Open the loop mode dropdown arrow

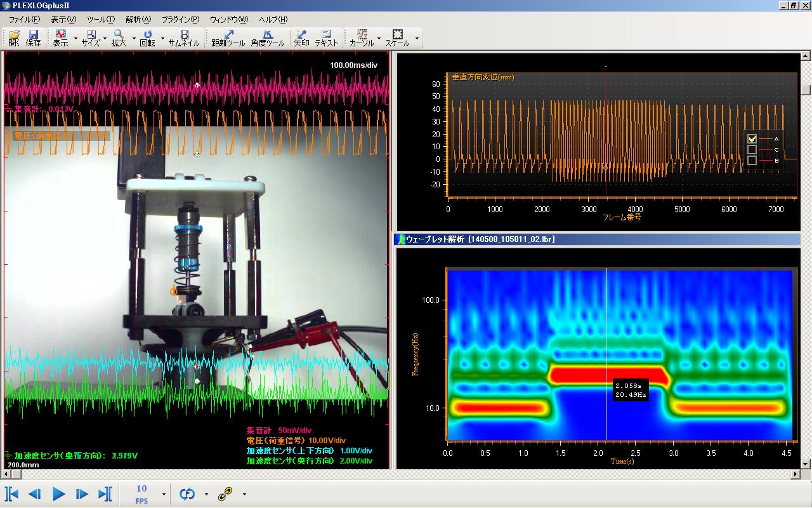click(x=206, y=495)
